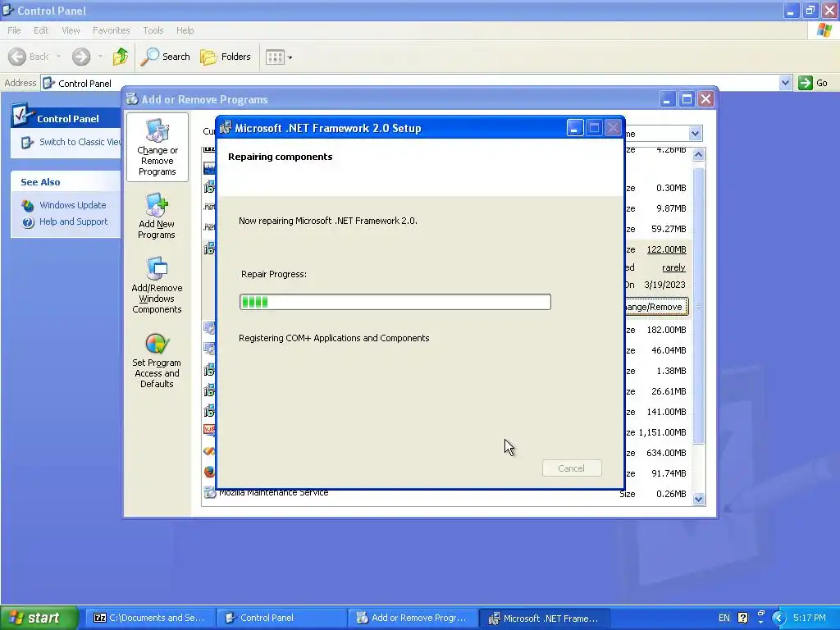Open the Favorites menu
The width and height of the screenshot is (840, 630).
click(111, 30)
